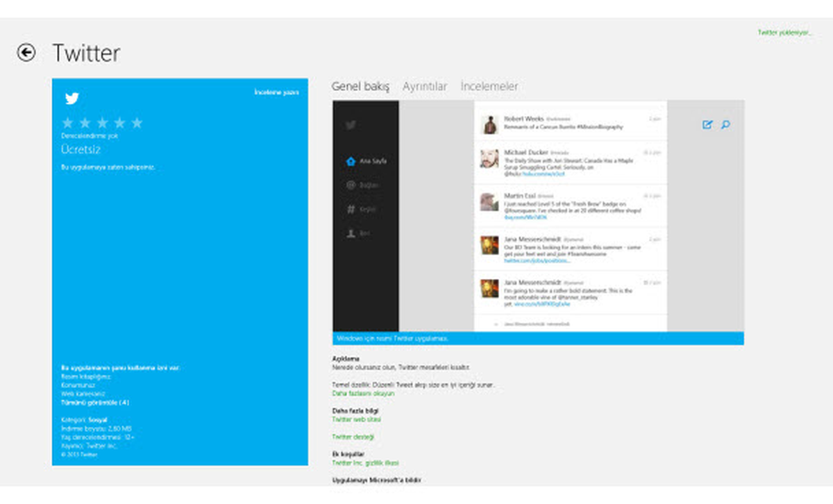Image resolution: width=833 pixels, height=504 pixels.
Task: Click the Ana Sayfa home icon in preview
Action: 351,161
